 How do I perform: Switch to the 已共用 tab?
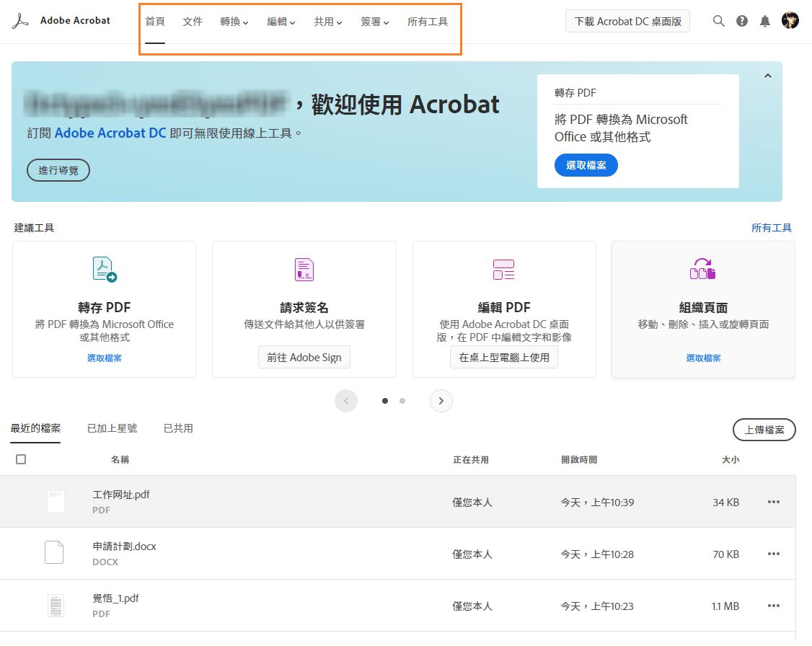[178, 428]
